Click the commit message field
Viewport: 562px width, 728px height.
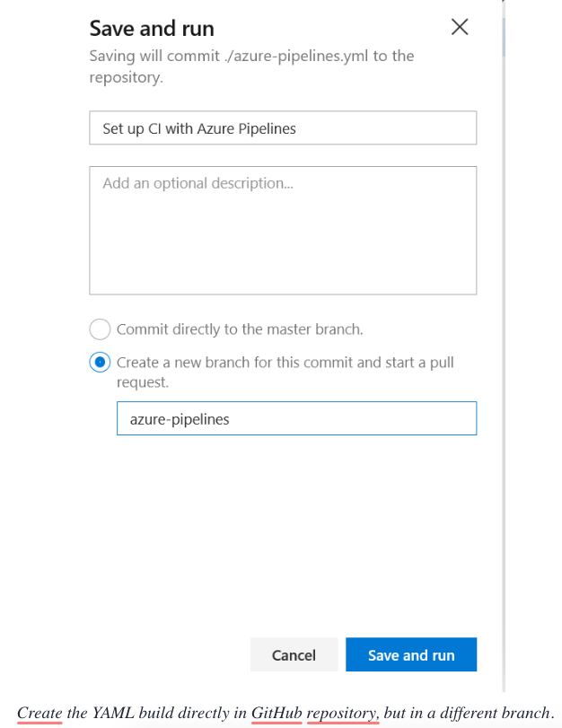(x=283, y=128)
